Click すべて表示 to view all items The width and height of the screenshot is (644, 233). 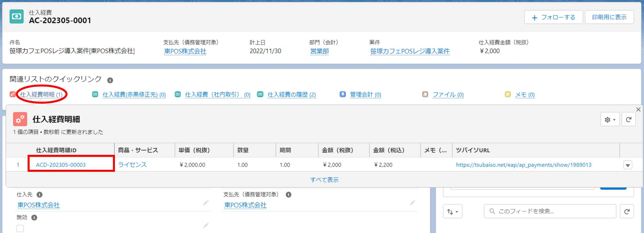324,180
